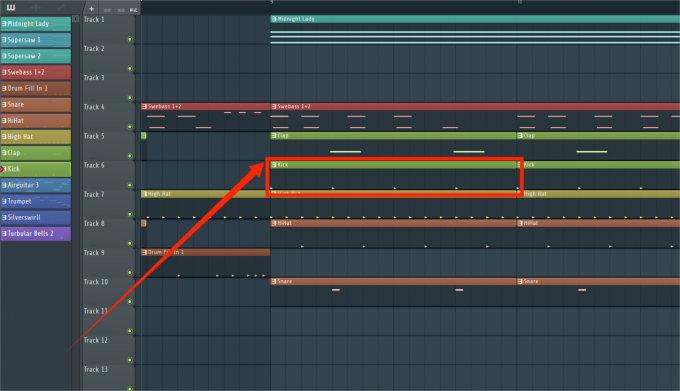Click the add track plus icon
Viewport: 680px width, 391px height.
(92, 9)
